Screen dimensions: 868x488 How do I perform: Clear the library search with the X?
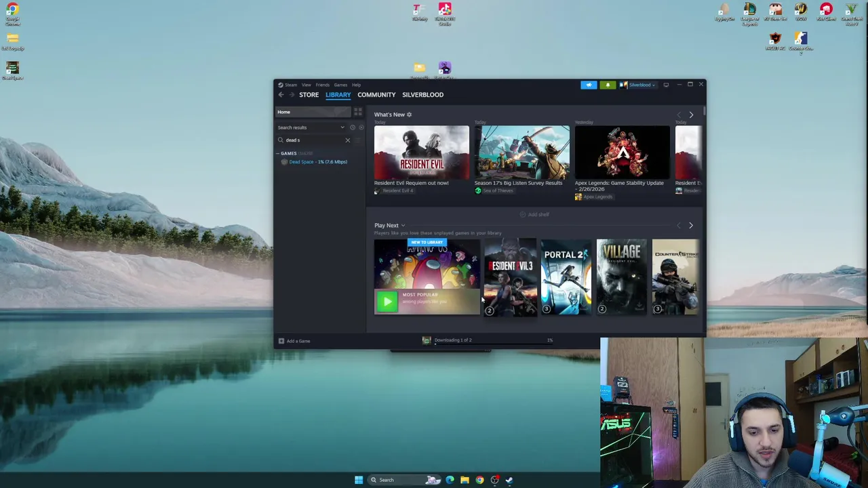(x=348, y=140)
